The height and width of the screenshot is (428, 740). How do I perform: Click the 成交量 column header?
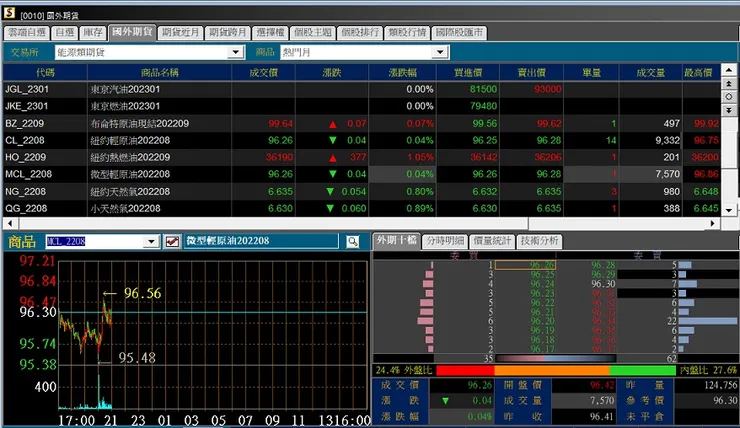[x=650, y=72]
